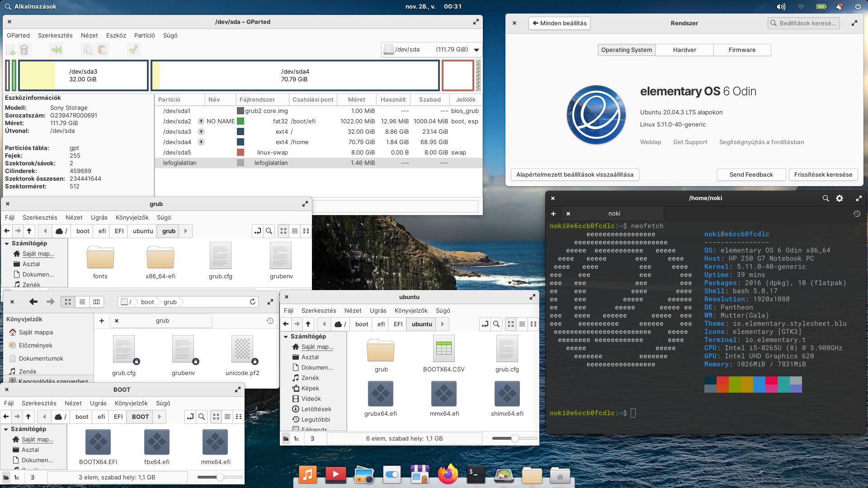This screenshot has width=868, height=488.
Task: Select the /dev/sda3 partition block in the disk map
Action: point(83,75)
